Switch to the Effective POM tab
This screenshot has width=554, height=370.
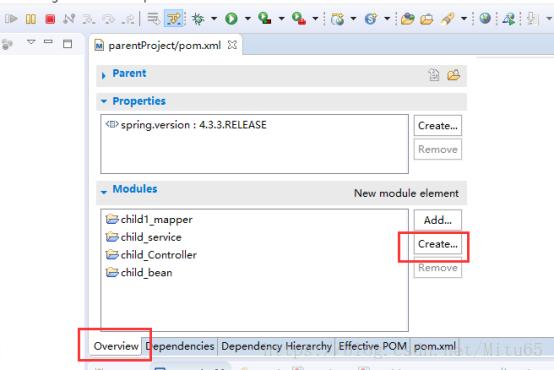372,346
